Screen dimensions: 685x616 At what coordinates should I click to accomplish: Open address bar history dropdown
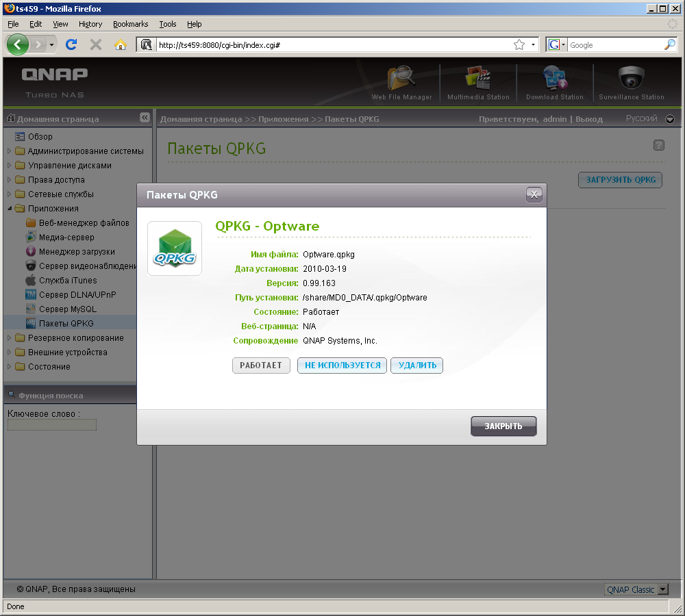point(533,44)
